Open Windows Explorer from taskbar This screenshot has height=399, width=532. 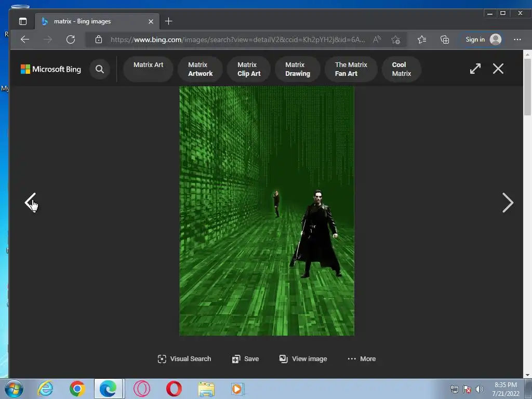[x=206, y=389]
